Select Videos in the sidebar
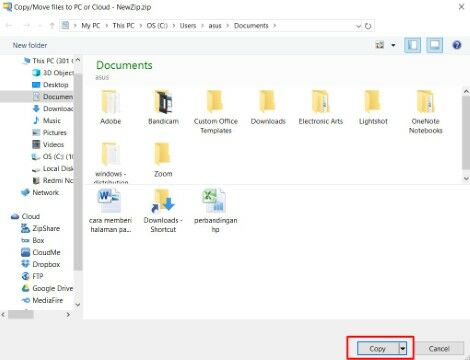470x360 pixels. click(x=48, y=145)
